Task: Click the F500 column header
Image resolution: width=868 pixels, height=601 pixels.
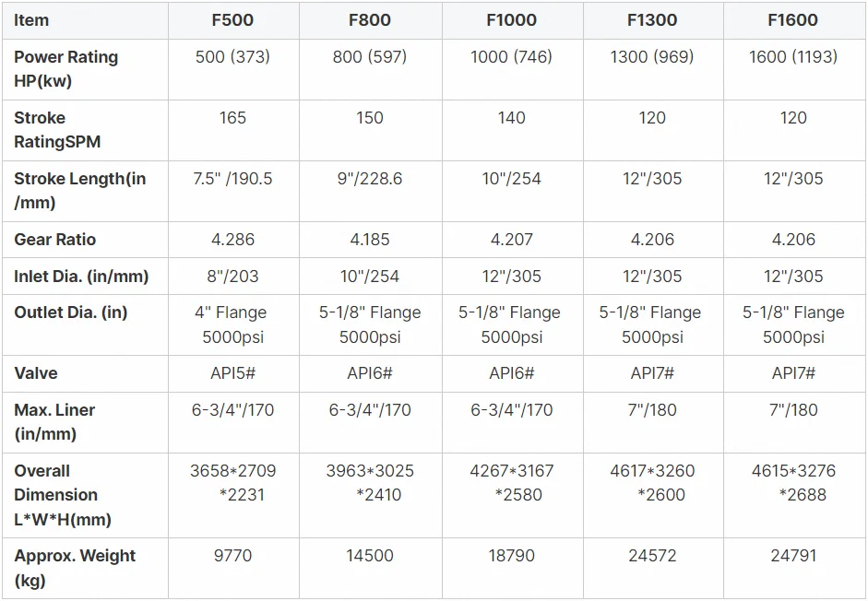Action: [233, 20]
